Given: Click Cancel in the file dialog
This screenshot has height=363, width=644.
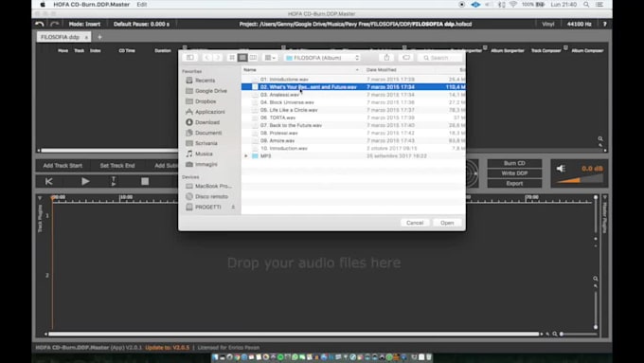Looking at the screenshot, I should click(x=415, y=223).
